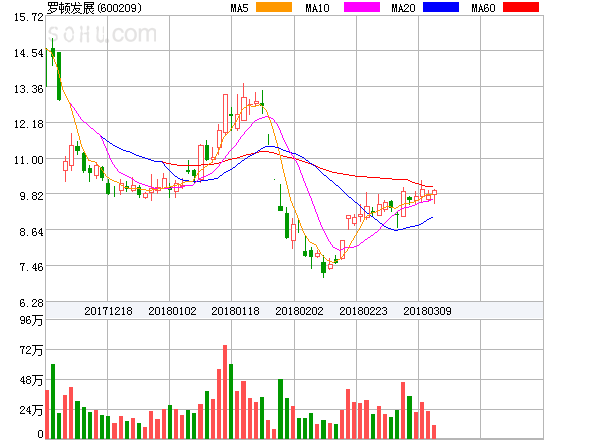Click the 8.64 price axis label
This screenshot has height=440, width=600.
click(x=31, y=232)
